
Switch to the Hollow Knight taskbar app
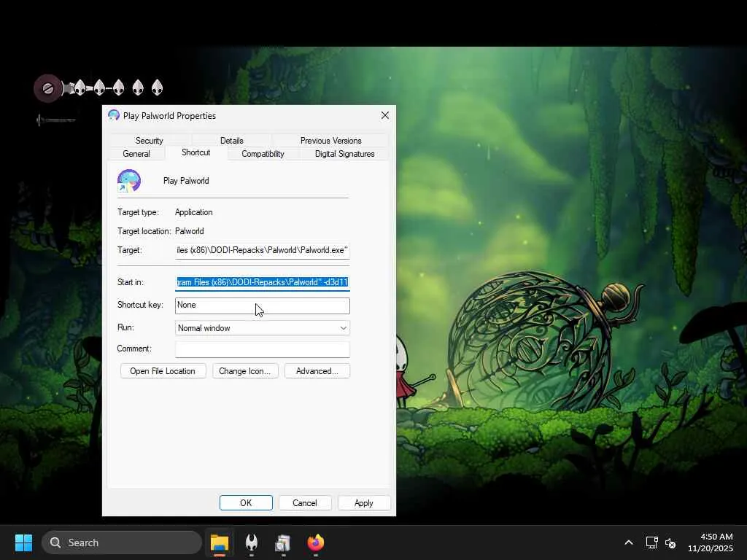252,542
